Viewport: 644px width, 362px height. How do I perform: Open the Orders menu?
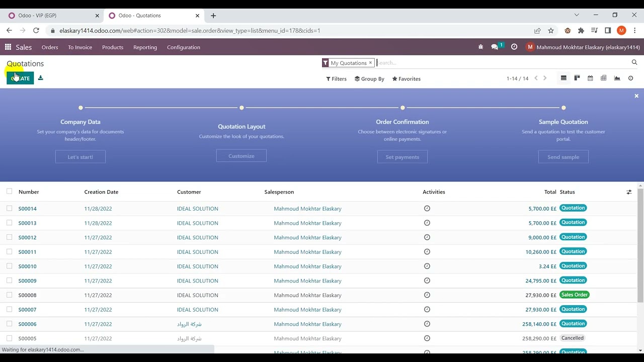(50, 47)
